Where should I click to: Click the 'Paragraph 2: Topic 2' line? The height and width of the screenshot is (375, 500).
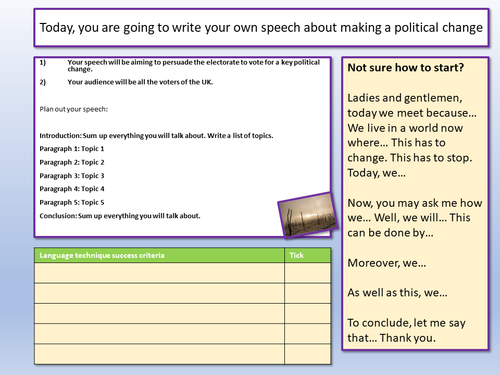(x=72, y=162)
